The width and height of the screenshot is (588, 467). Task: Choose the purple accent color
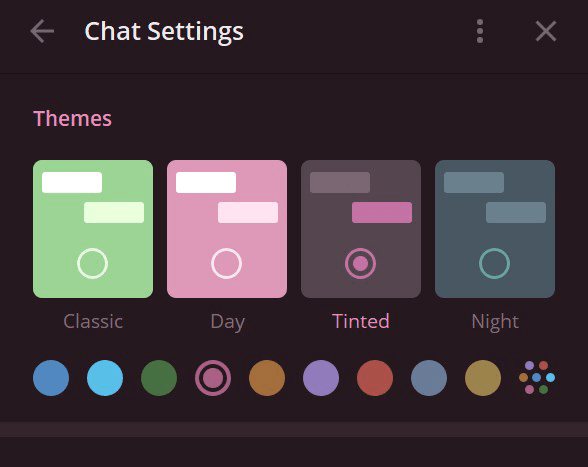(321, 378)
